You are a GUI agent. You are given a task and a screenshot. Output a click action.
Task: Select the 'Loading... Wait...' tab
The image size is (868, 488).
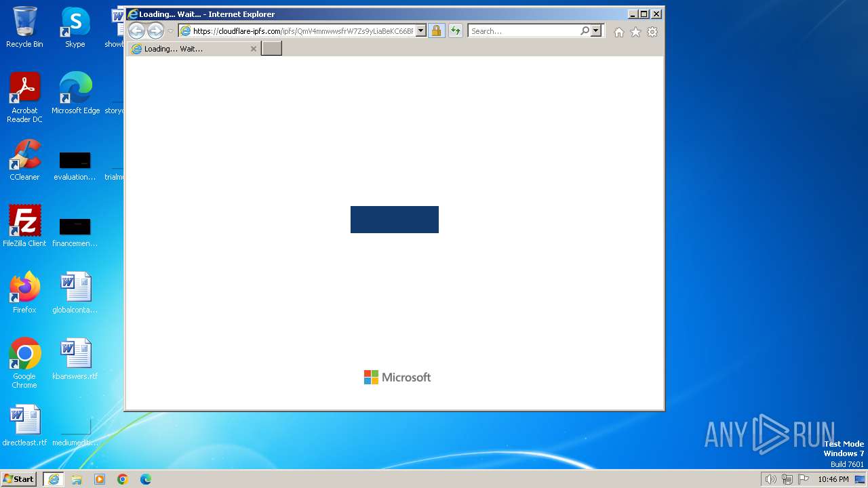click(193, 49)
